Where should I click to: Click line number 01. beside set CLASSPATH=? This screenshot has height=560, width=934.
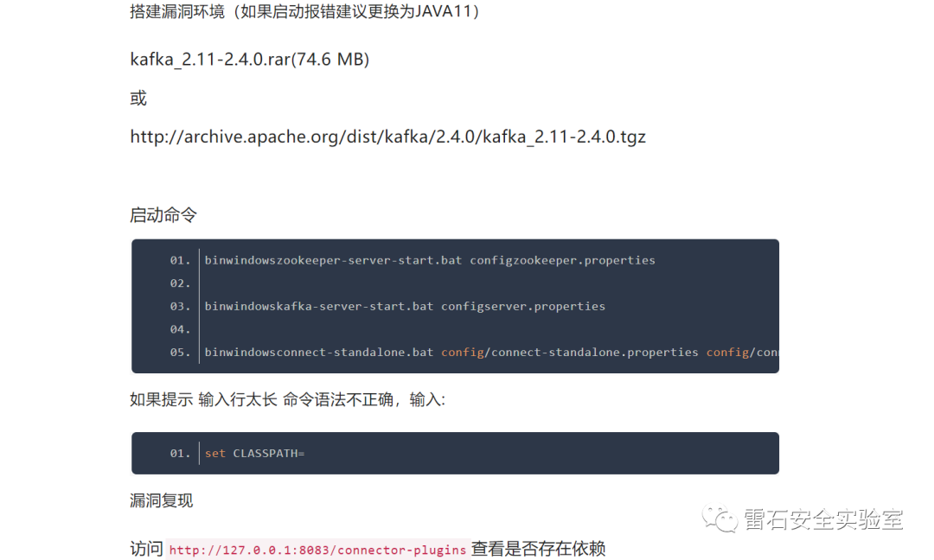pyautogui.click(x=180, y=454)
